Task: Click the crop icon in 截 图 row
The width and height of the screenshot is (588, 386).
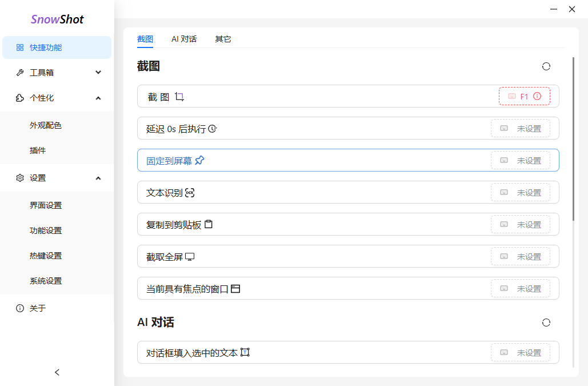Action: [179, 97]
